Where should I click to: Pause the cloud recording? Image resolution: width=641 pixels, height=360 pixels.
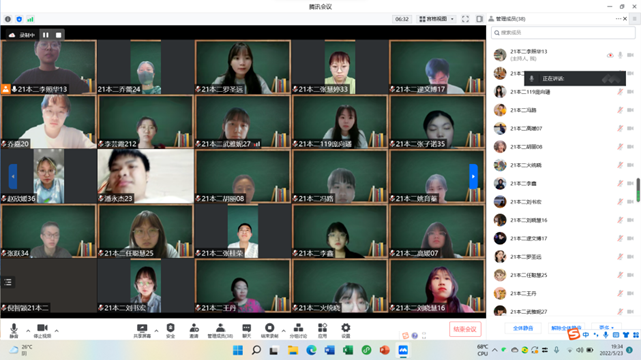coord(45,35)
